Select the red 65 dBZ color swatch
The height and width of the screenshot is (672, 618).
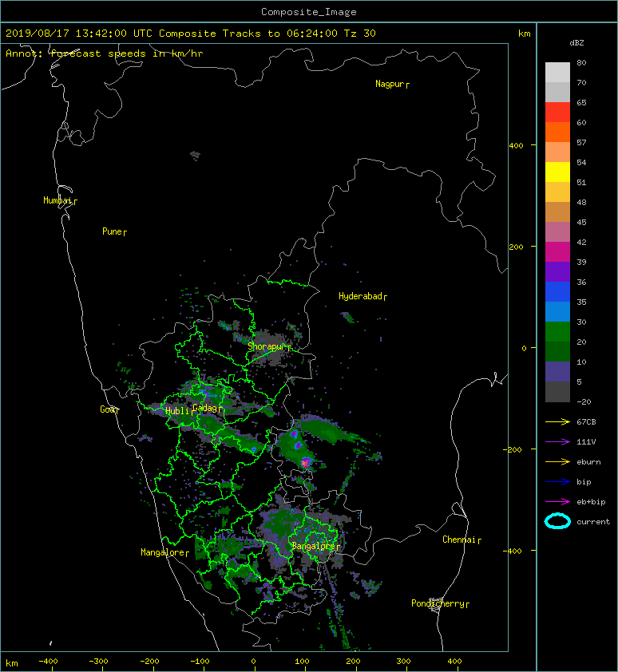click(557, 113)
